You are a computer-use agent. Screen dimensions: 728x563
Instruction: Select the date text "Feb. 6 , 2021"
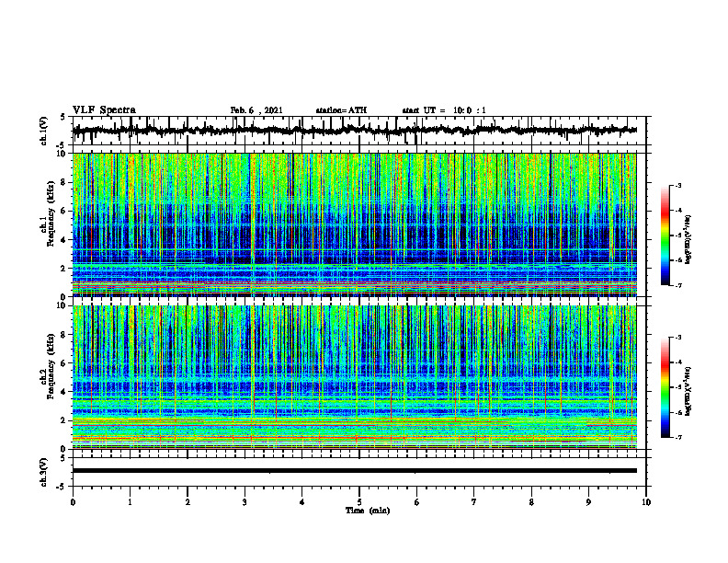pyautogui.click(x=256, y=110)
